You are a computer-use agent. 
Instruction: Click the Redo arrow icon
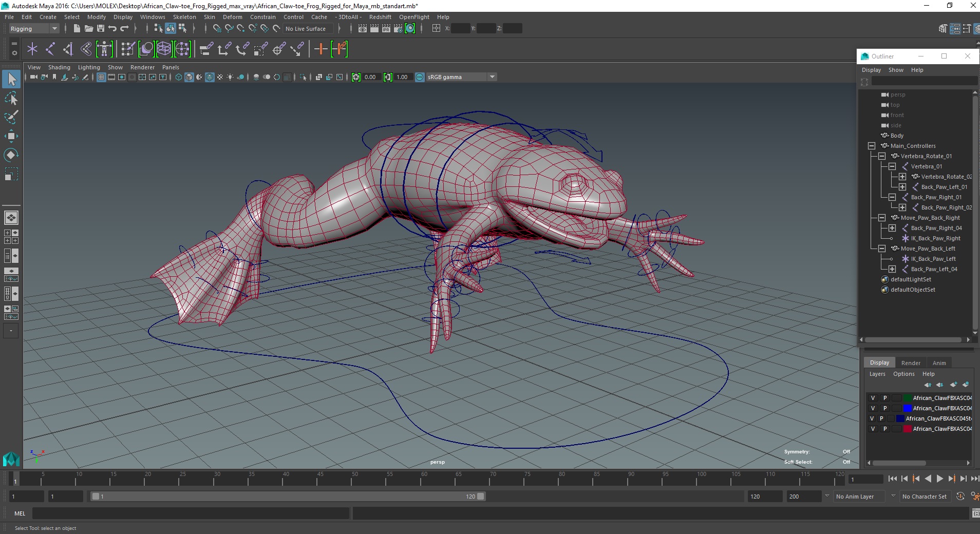124,29
